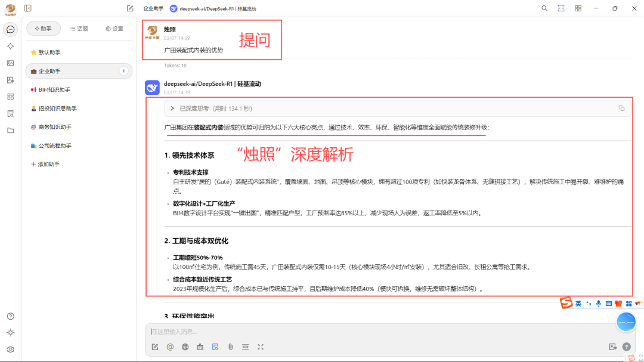Viewport: 644px width, 362px height.
Task: Open the IME soft keyboard icon
Action: click(609, 304)
